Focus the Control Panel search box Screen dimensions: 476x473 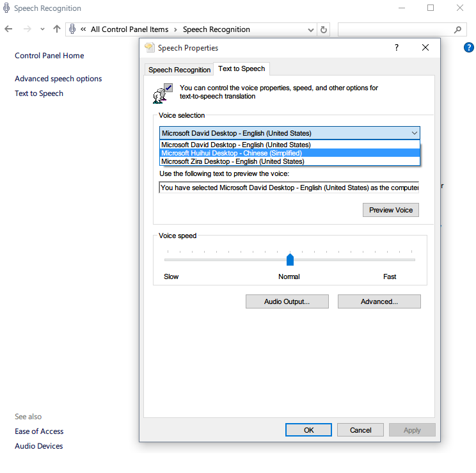coord(402,30)
